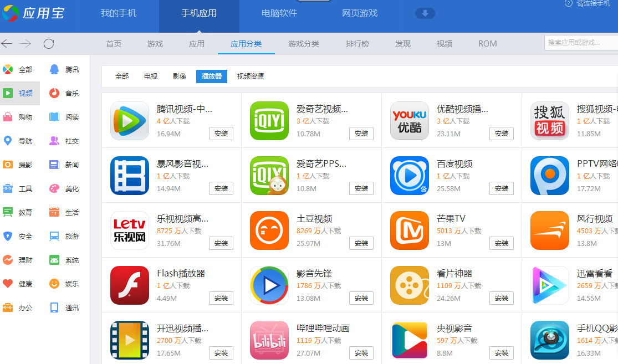Screen dimensions: 618x364
Task: Filter by the 电视 subcategory
Action: coord(151,76)
